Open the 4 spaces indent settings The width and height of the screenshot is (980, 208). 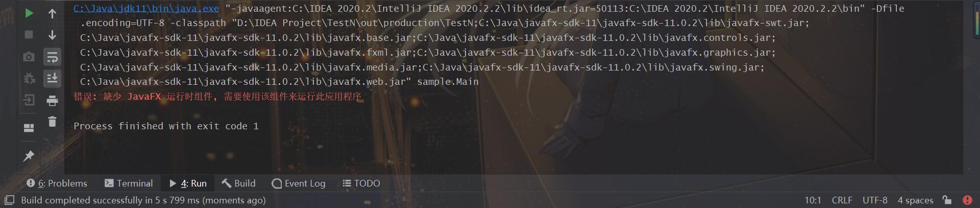[x=915, y=200]
